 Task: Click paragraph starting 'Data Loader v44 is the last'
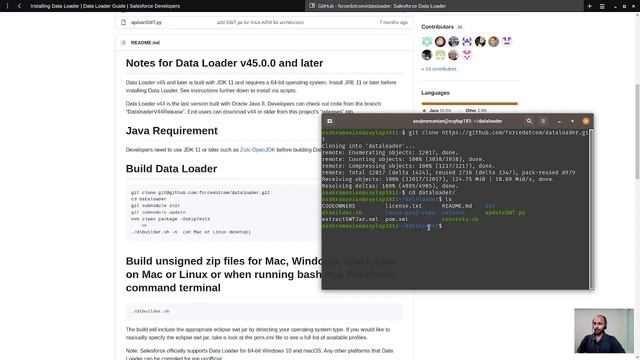tap(253, 108)
